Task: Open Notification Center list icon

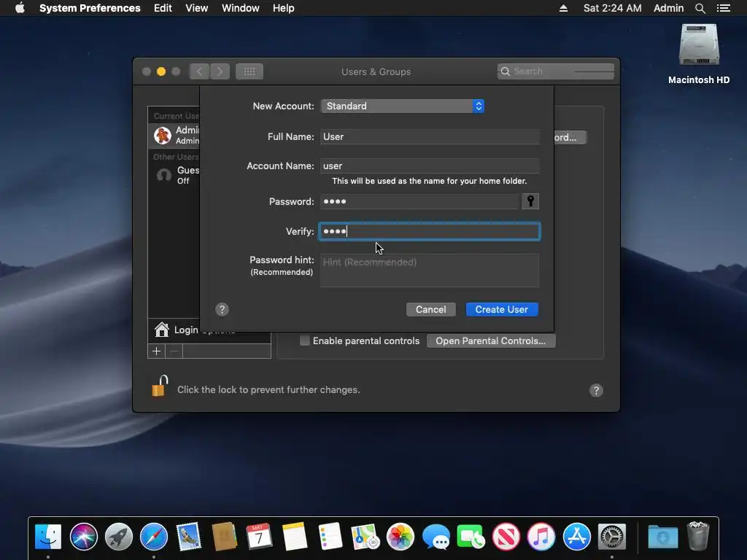Action: point(724,8)
